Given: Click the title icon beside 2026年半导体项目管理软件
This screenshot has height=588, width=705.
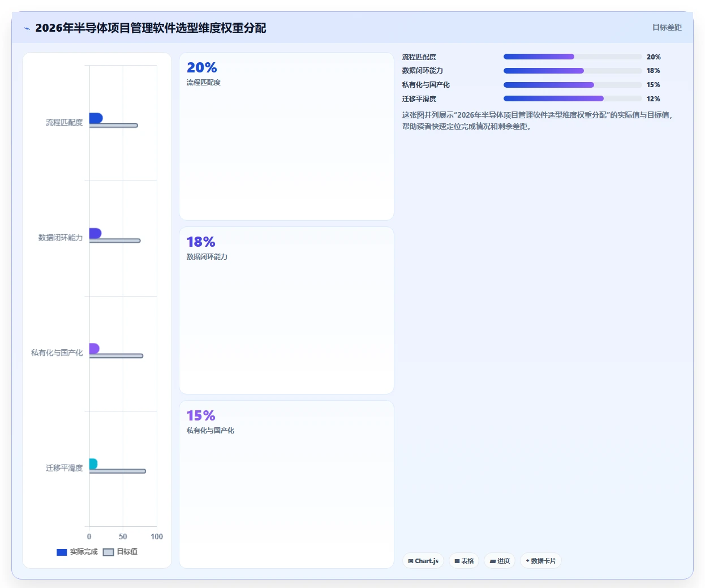Looking at the screenshot, I should point(27,28).
